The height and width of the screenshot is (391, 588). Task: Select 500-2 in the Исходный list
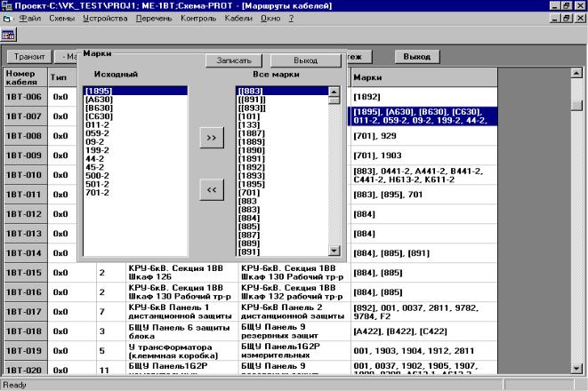tap(96, 174)
